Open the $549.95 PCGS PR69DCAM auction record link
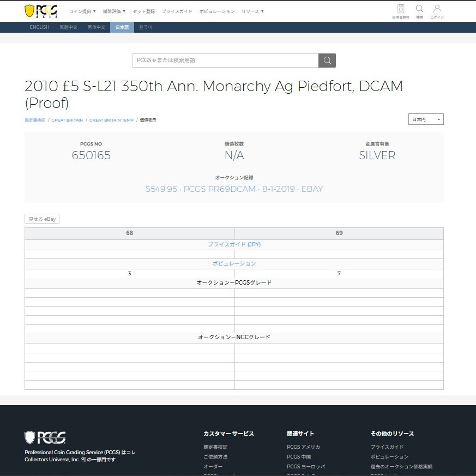This screenshot has width=476, height=476. pyautogui.click(x=234, y=189)
